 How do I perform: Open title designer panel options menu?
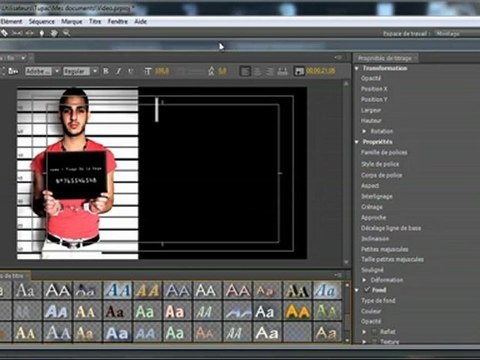pos(338,58)
